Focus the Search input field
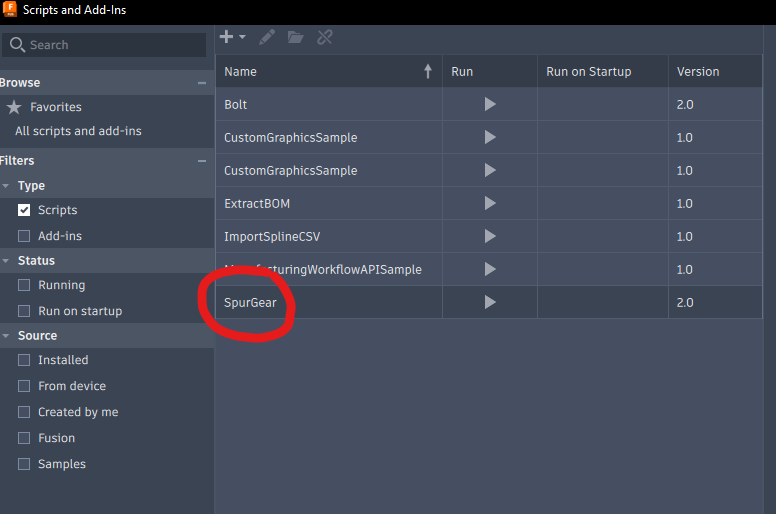Screen dimensions: 776x514 (x=104, y=45)
